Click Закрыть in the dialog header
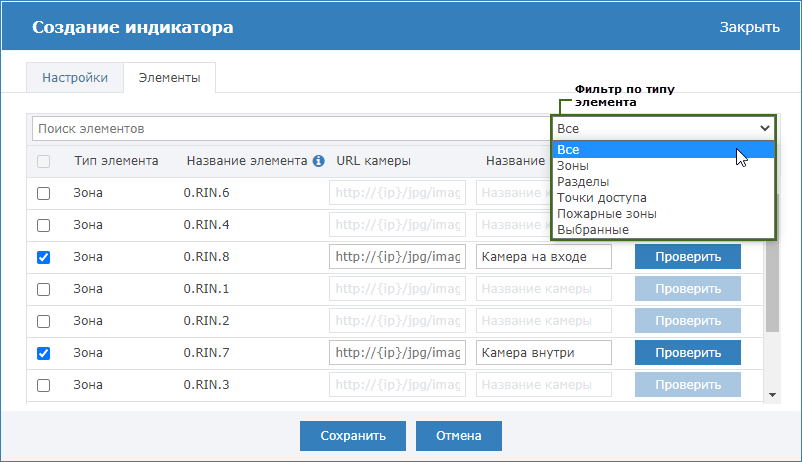The height and width of the screenshot is (462, 802). (749, 27)
